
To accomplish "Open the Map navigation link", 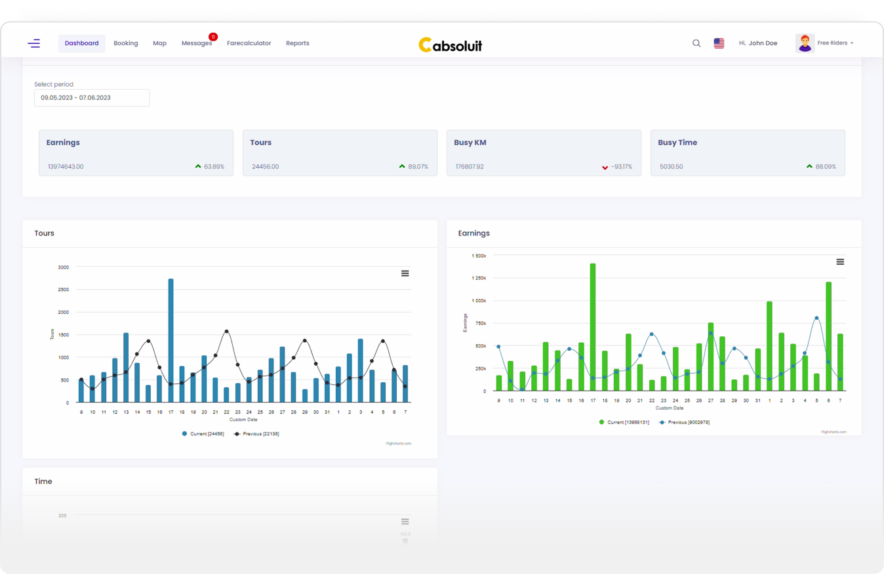I will click(160, 43).
